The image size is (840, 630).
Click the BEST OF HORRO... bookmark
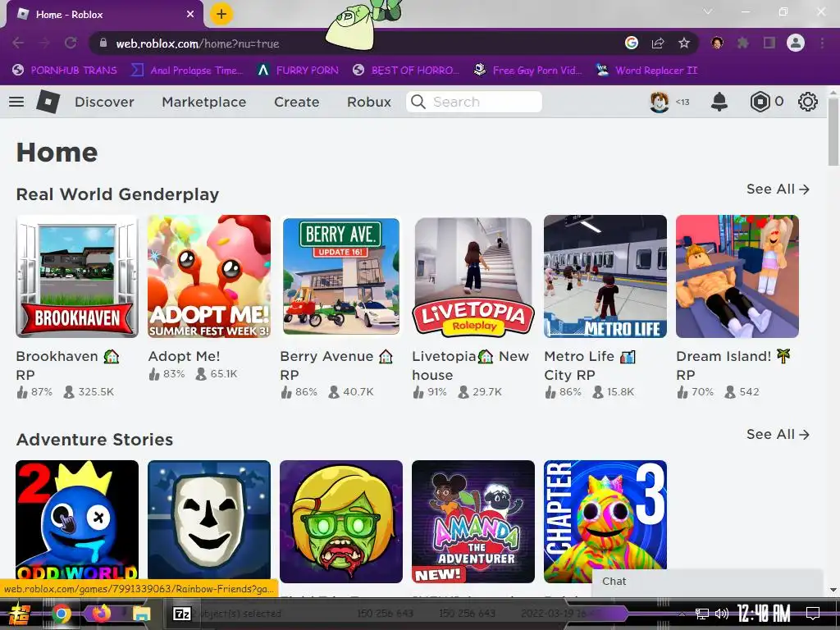click(405, 71)
